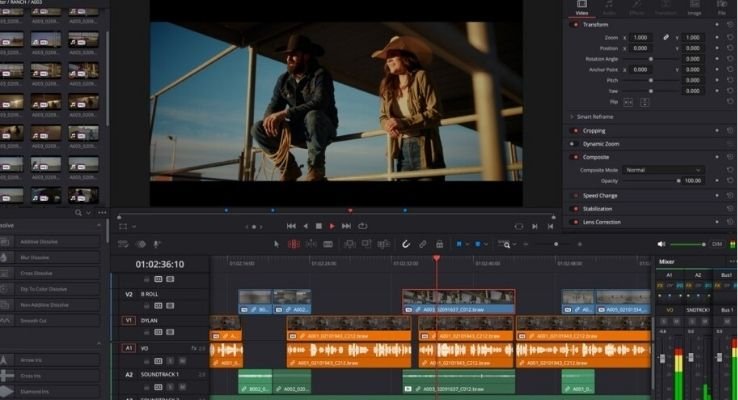Click the Overwrite Clip toolbar icon
The width and height of the screenshot is (738, 400).
click(x=367, y=244)
